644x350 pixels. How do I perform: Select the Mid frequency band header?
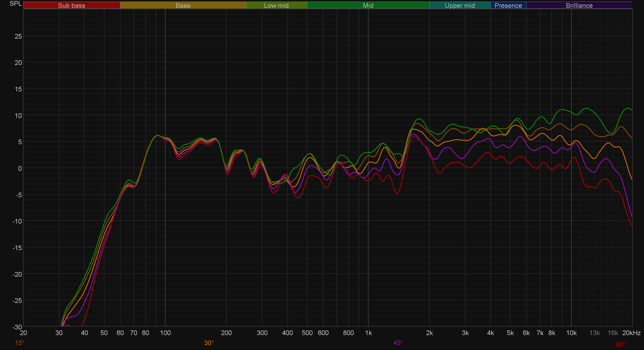368,5
